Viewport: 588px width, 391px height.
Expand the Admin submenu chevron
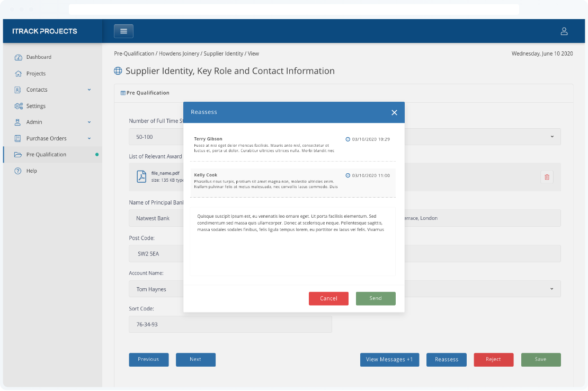coord(89,122)
